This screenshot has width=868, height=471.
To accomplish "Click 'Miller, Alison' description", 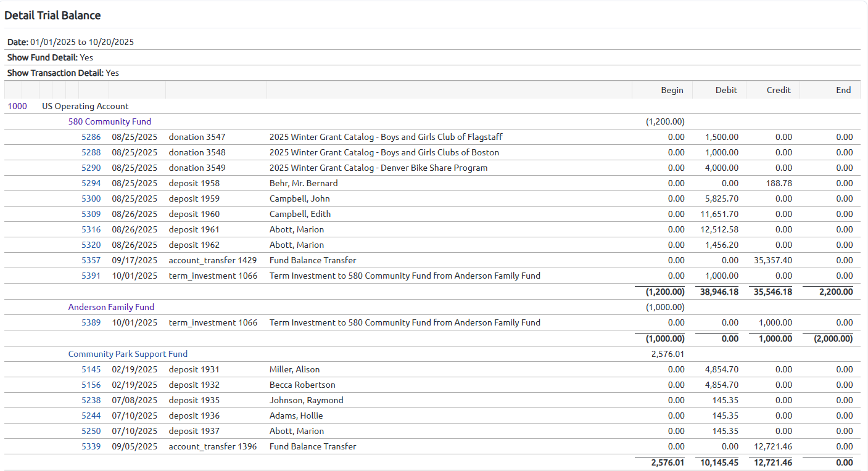I will [295, 369].
